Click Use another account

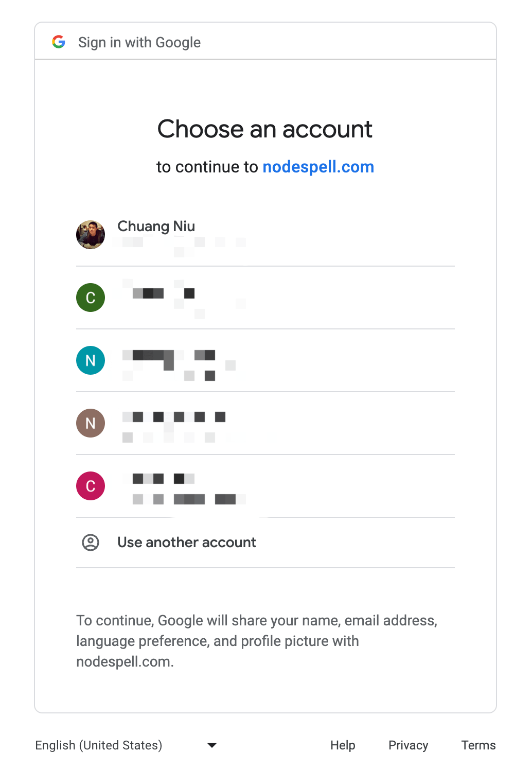tap(186, 543)
